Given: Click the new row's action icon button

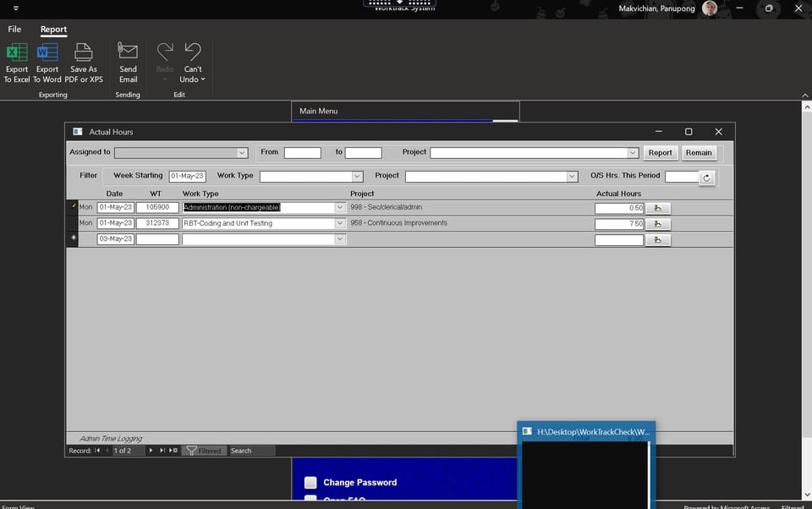Looking at the screenshot, I should [658, 240].
